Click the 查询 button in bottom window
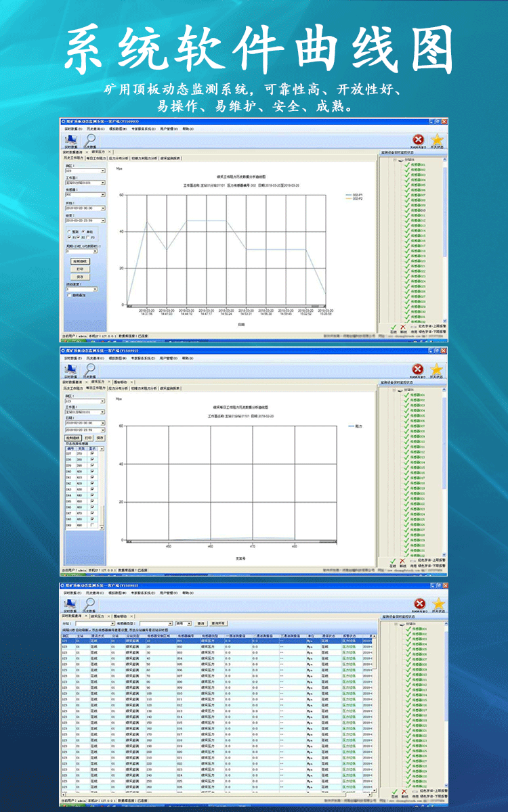Image resolution: width=508 pixels, height=812 pixels. point(201,623)
